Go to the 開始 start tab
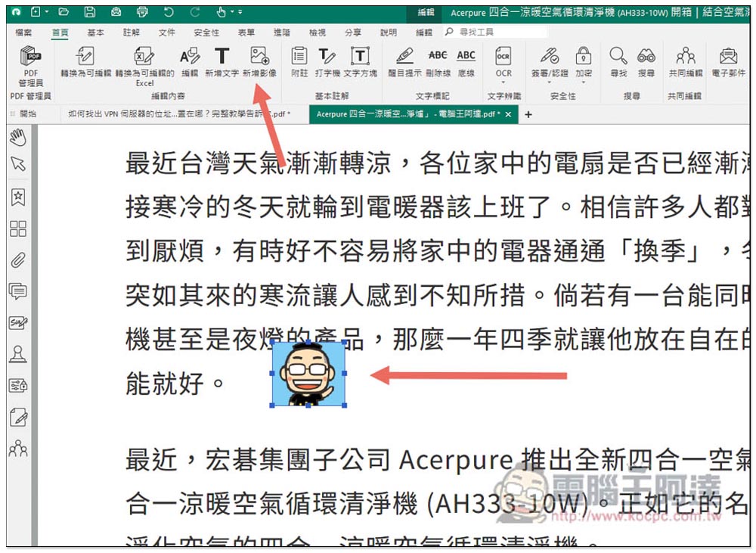 [x=28, y=114]
